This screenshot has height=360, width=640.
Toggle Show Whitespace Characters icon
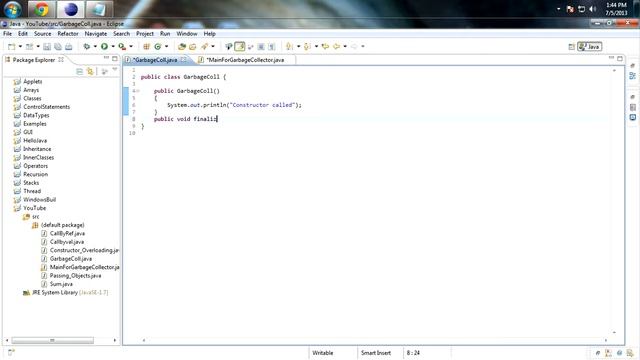coord(272,47)
